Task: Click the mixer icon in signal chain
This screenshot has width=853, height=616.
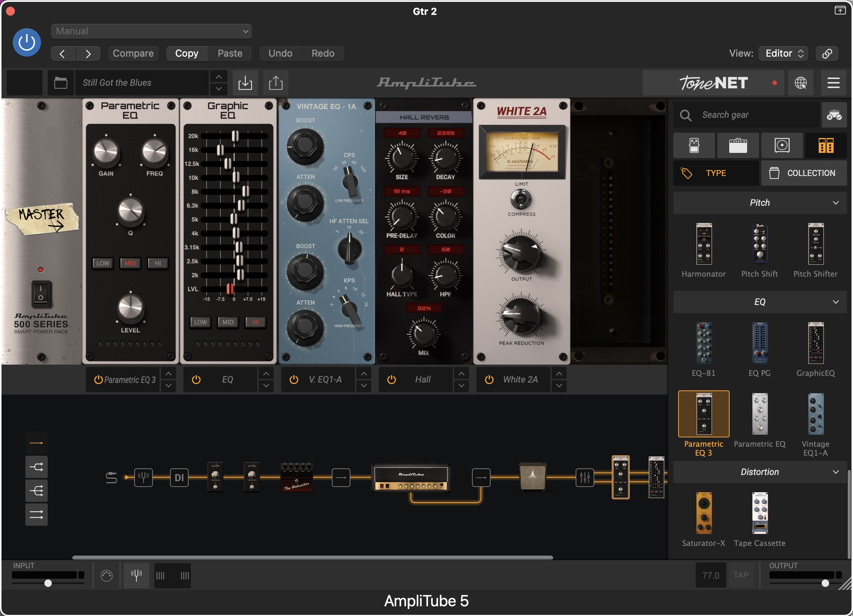Action: 585,478
